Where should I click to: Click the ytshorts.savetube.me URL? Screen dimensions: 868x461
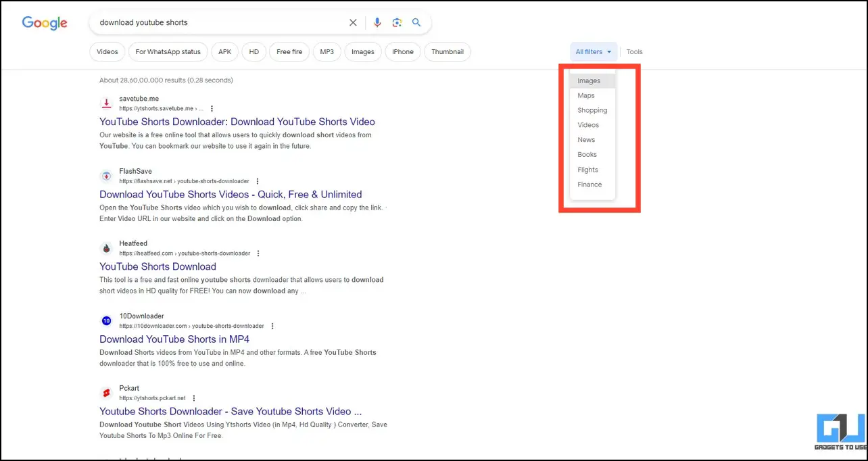tap(162, 108)
